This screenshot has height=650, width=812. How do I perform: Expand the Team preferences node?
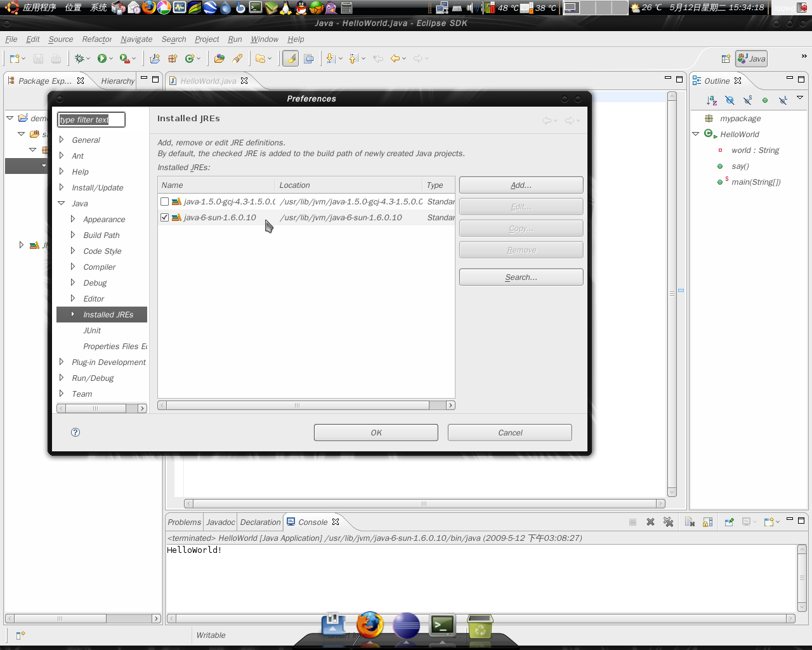tap(62, 394)
